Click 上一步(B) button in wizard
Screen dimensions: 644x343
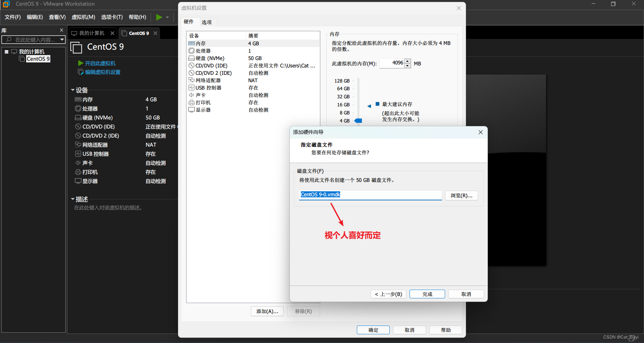pos(388,294)
